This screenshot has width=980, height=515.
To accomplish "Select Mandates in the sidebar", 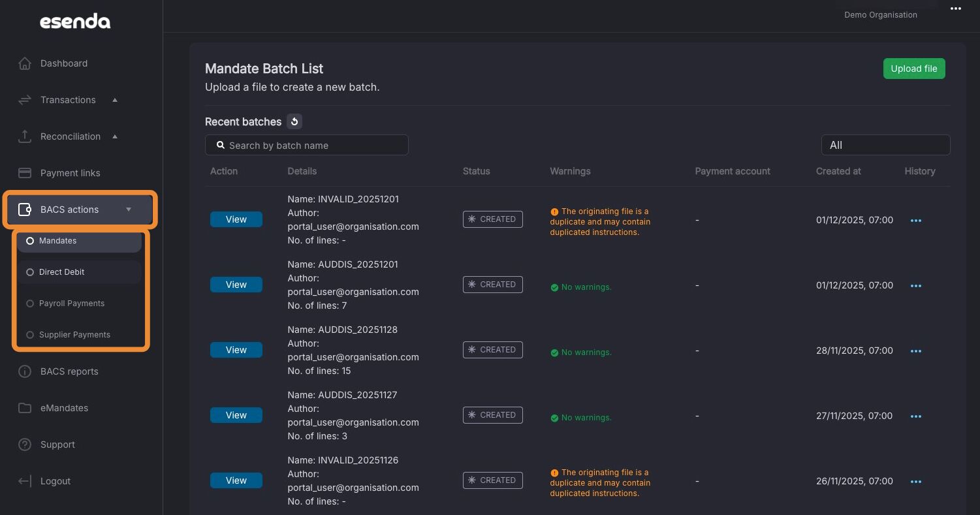I will coord(80,241).
